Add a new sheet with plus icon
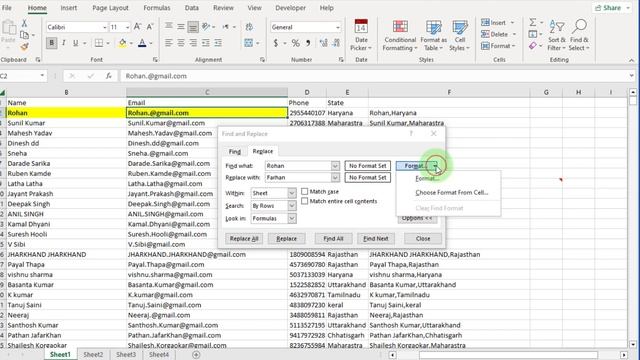 coord(196,355)
